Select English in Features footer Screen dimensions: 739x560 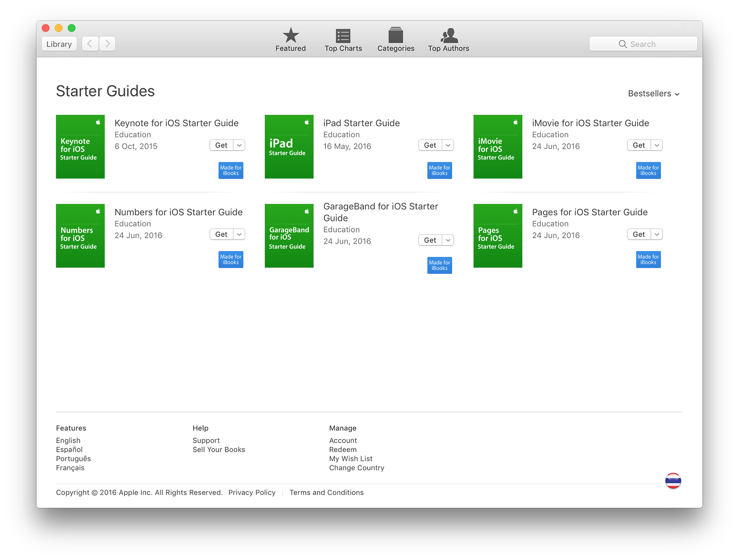pyautogui.click(x=68, y=441)
